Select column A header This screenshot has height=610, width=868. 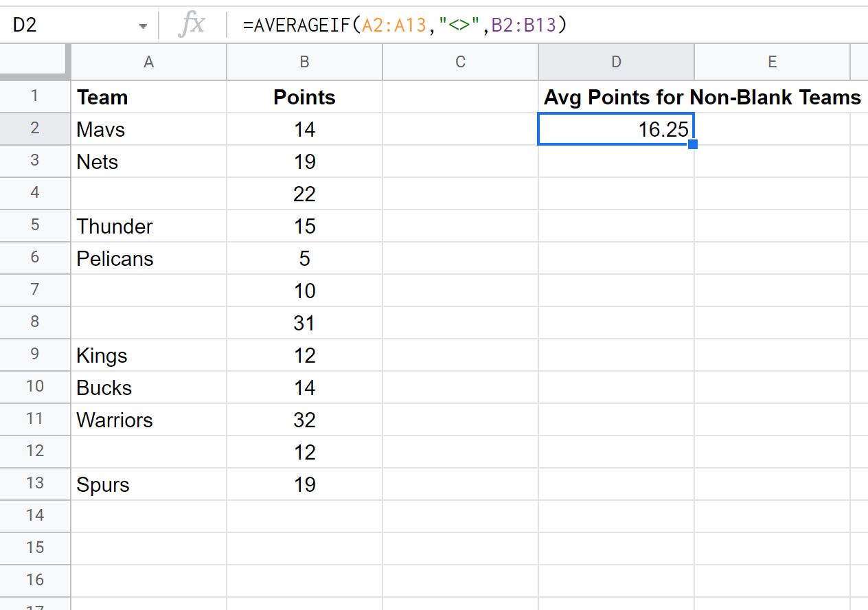pos(148,63)
